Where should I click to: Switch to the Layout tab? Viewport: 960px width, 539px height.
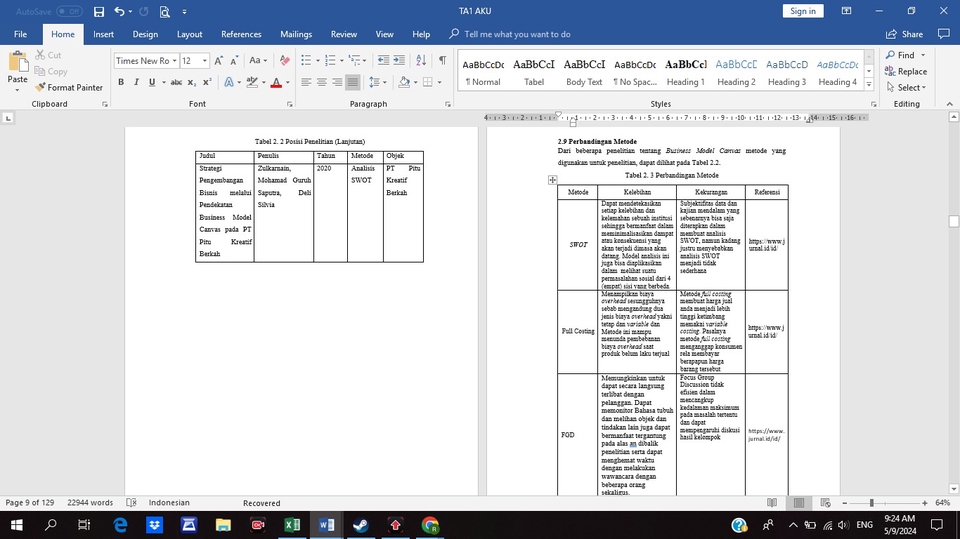click(189, 34)
